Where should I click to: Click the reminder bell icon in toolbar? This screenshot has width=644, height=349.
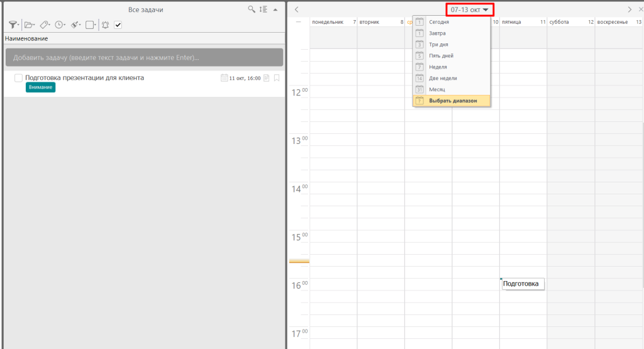pos(105,25)
